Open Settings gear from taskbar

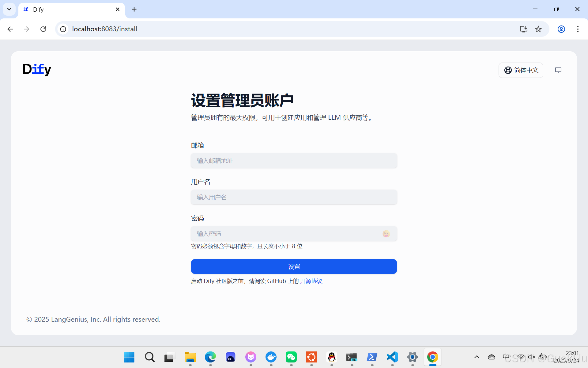(x=413, y=357)
